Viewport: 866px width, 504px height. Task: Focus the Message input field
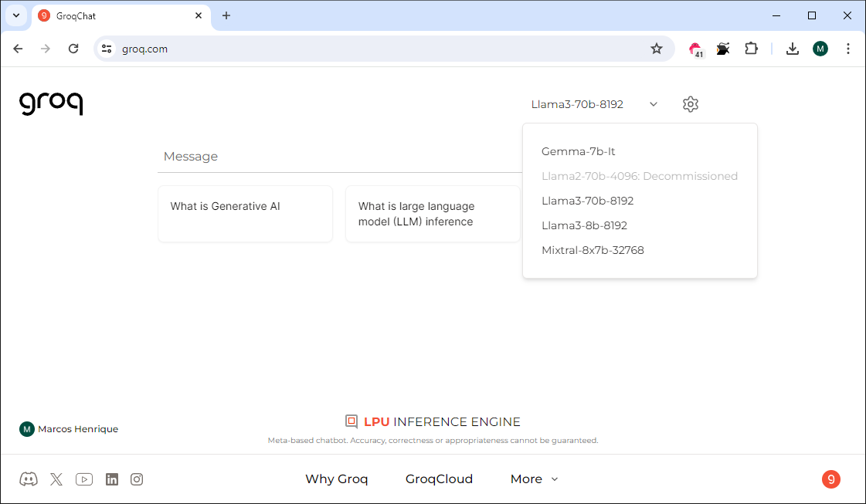coord(340,157)
